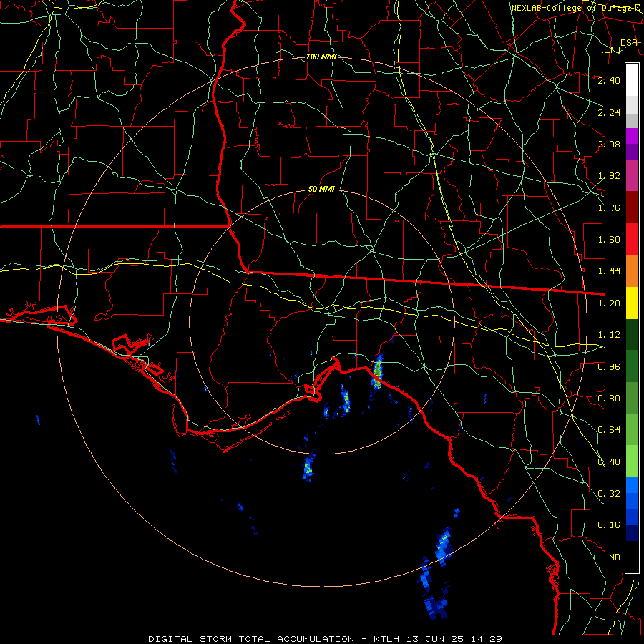Click the 1.44 legend value
Screen dimensions: 644x644
pos(609,271)
